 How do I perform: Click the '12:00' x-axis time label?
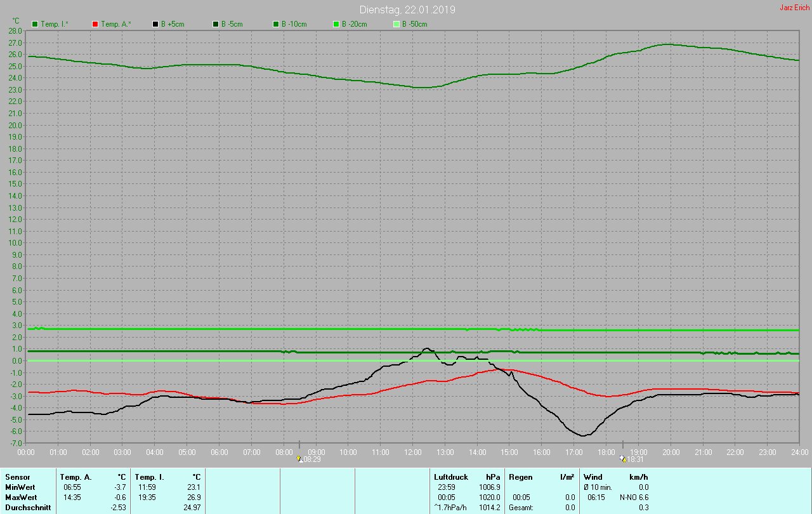(x=412, y=452)
